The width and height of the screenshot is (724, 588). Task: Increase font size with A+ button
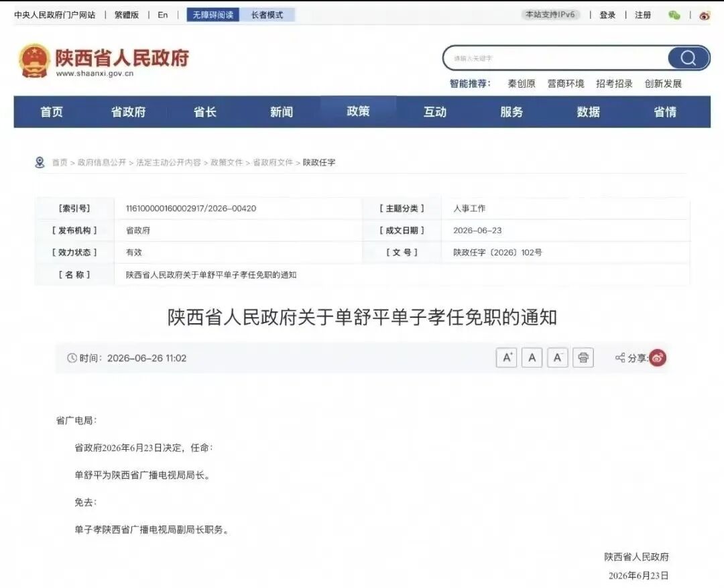point(507,357)
